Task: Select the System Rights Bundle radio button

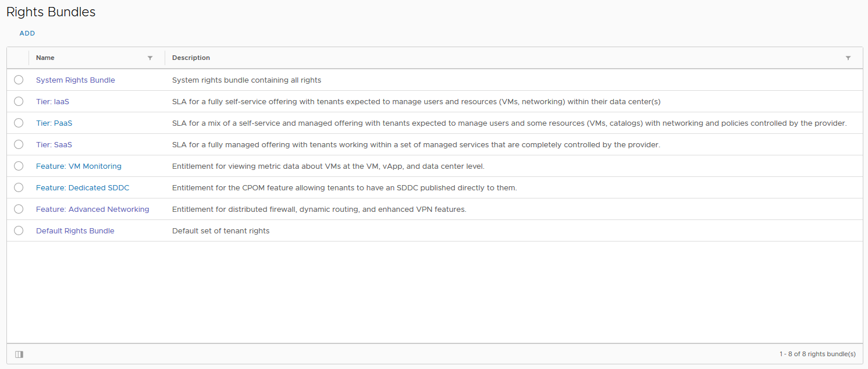Action: point(19,80)
